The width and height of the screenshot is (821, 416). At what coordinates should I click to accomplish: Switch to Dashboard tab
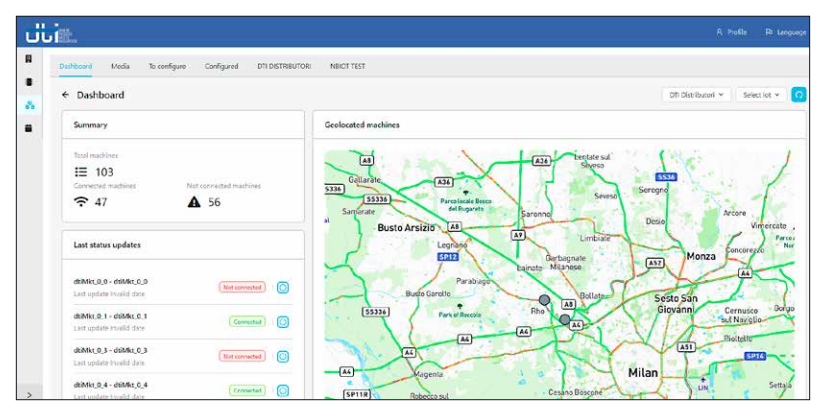(75, 66)
